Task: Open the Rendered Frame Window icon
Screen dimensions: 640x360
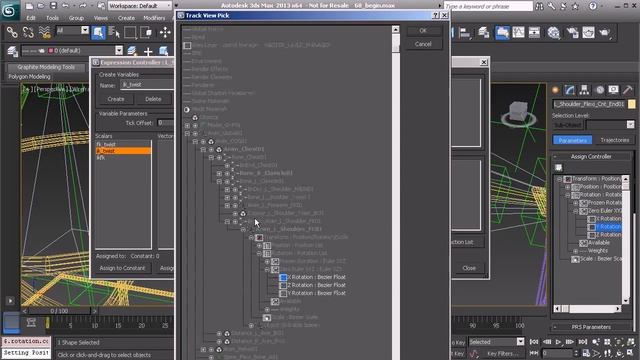Action: 588,33
